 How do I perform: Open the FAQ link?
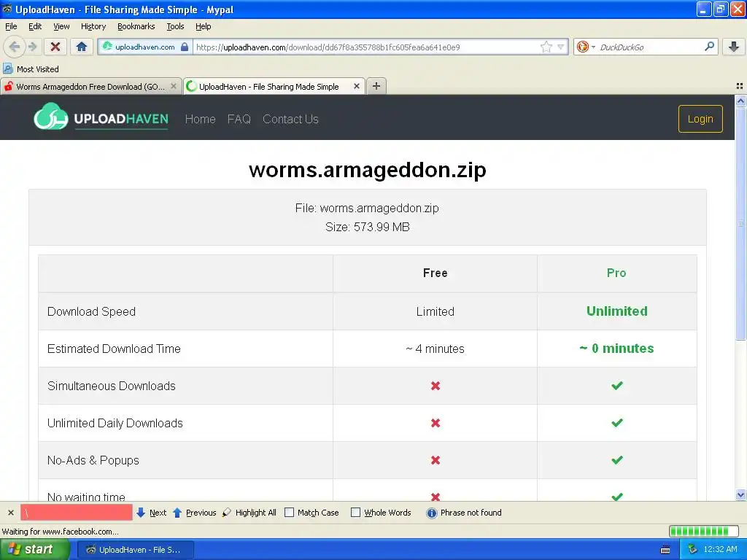(239, 119)
